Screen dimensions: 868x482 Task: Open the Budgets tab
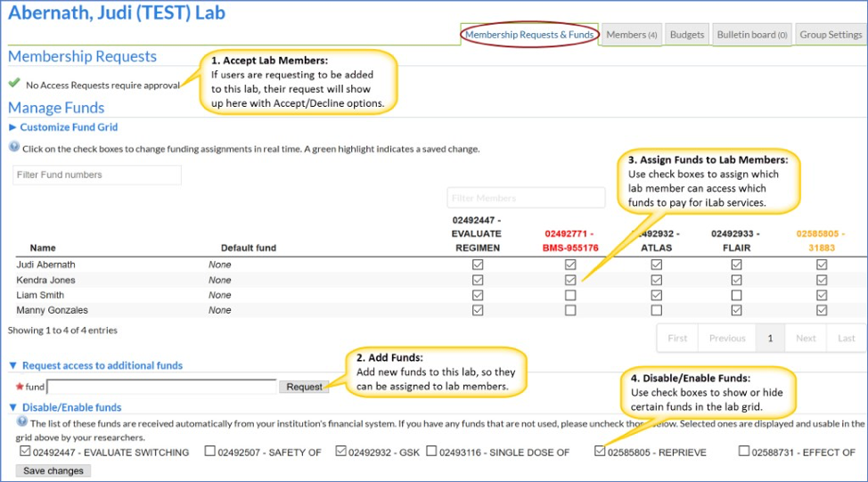(x=687, y=35)
